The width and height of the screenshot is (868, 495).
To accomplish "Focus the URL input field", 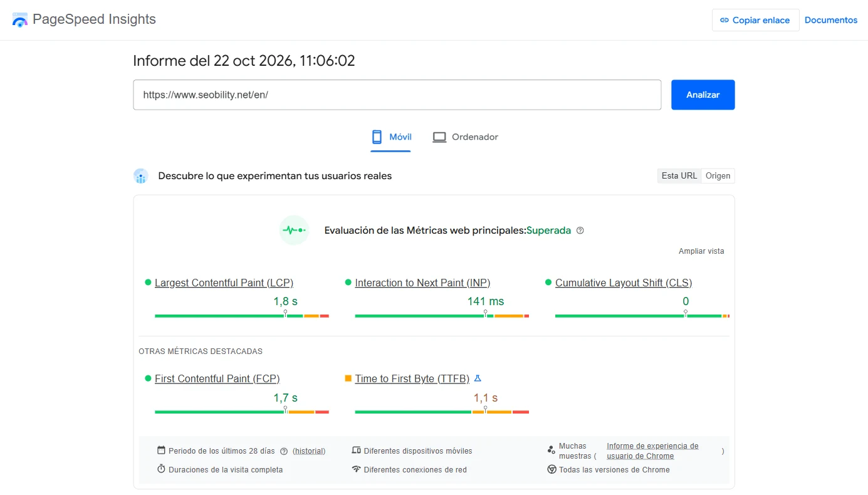I will click(397, 95).
